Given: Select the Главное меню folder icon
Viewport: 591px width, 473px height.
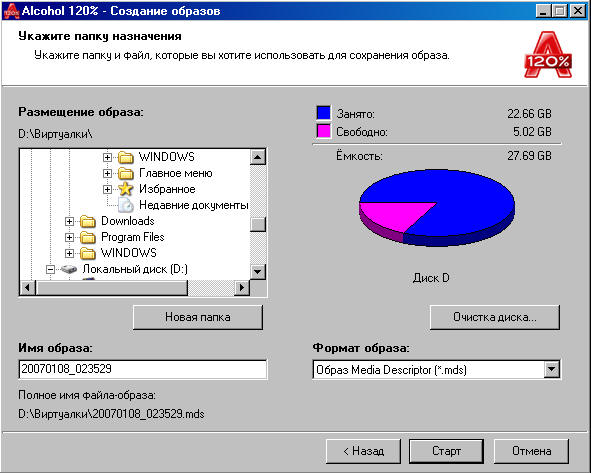Looking at the screenshot, I should coord(126,173).
